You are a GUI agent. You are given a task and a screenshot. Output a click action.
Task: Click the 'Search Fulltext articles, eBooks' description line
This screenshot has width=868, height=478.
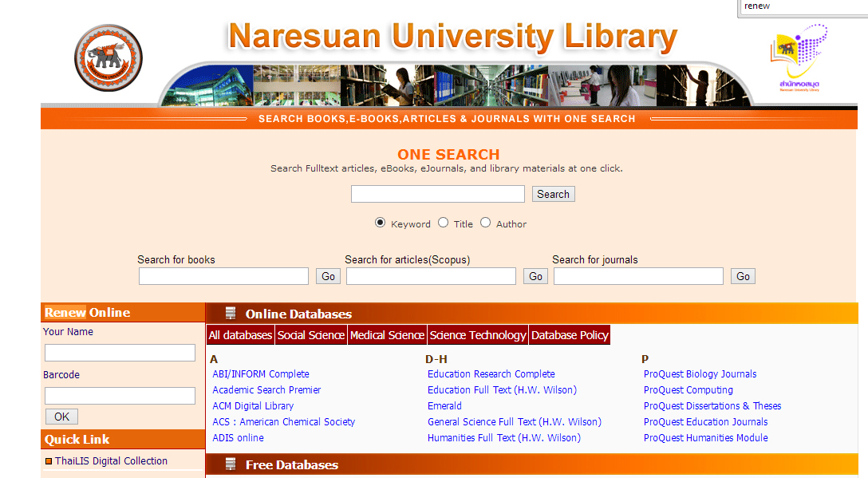tap(447, 168)
